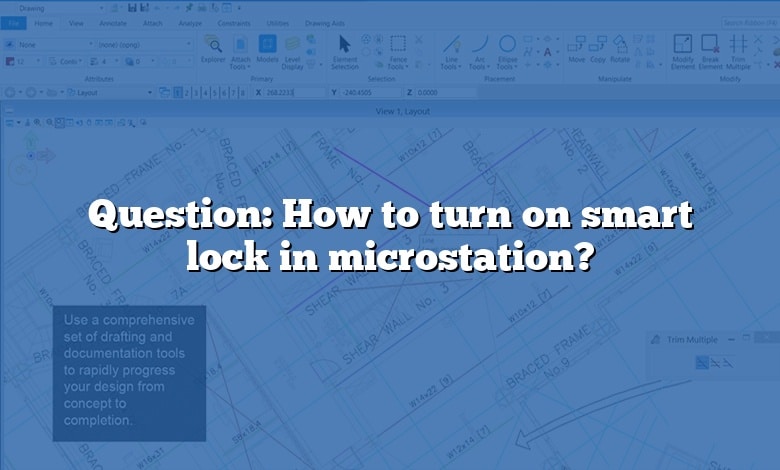
Task: Switch to the Analyze ribbon tab
Action: [x=190, y=23]
